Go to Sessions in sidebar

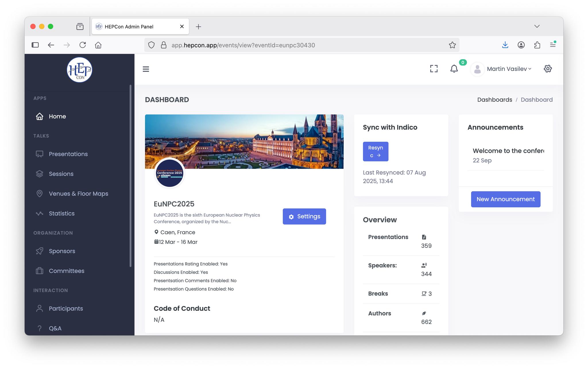61,174
